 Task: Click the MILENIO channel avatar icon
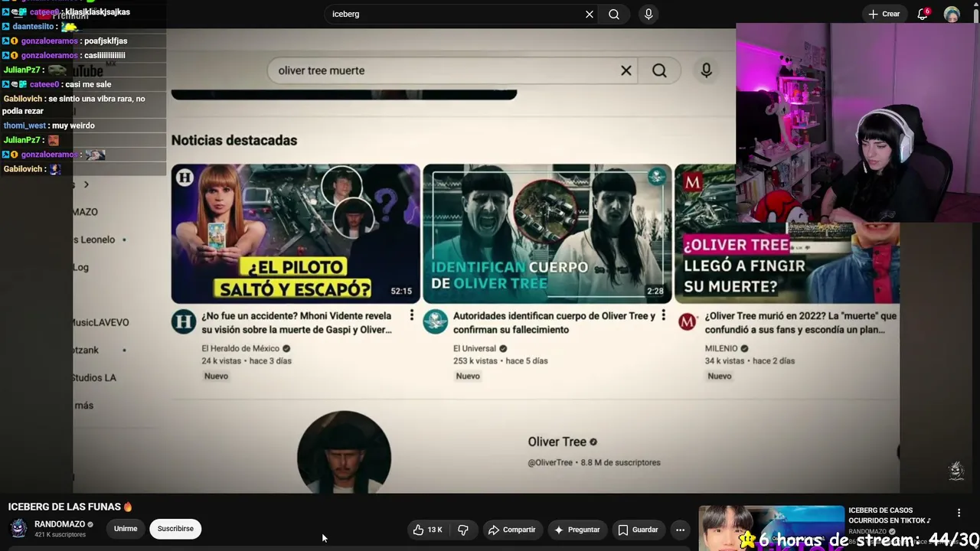[687, 321]
